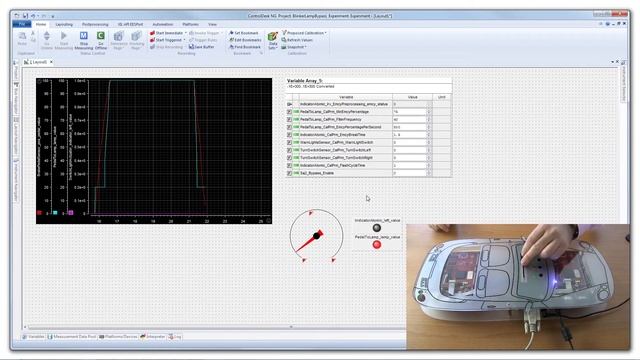Close the Layout1 document tab
The width and height of the screenshot is (640, 360).
click(x=51, y=62)
